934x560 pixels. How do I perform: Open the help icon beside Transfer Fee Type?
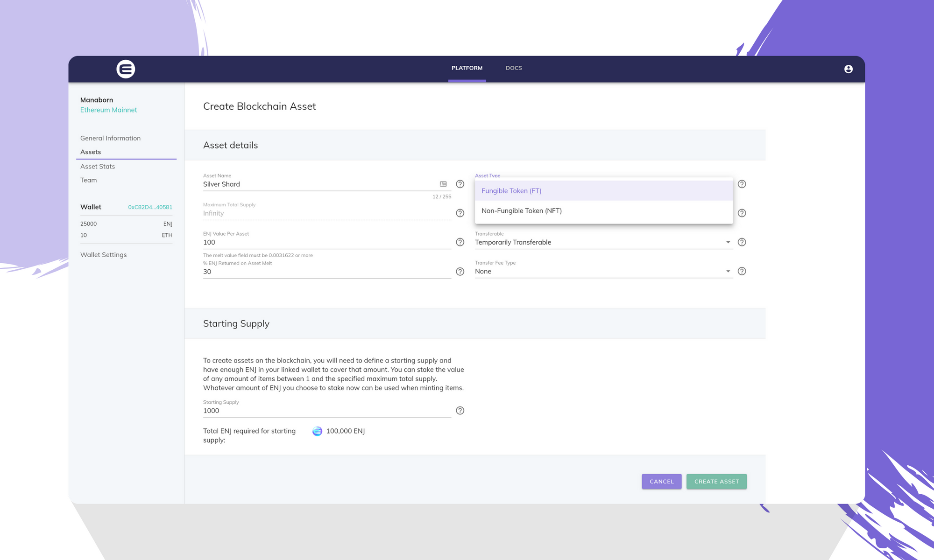click(742, 271)
